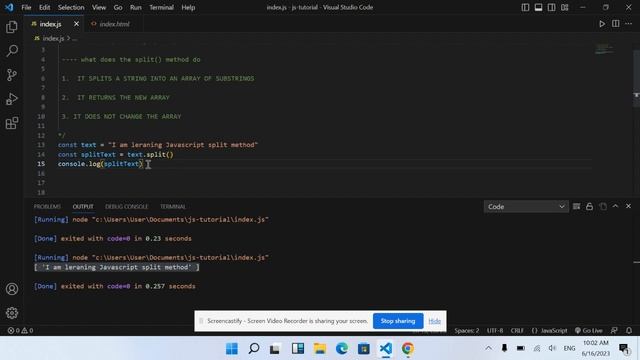The width and height of the screenshot is (640, 360).
Task: Open the ENG language indicator
Action: [x=569, y=348]
